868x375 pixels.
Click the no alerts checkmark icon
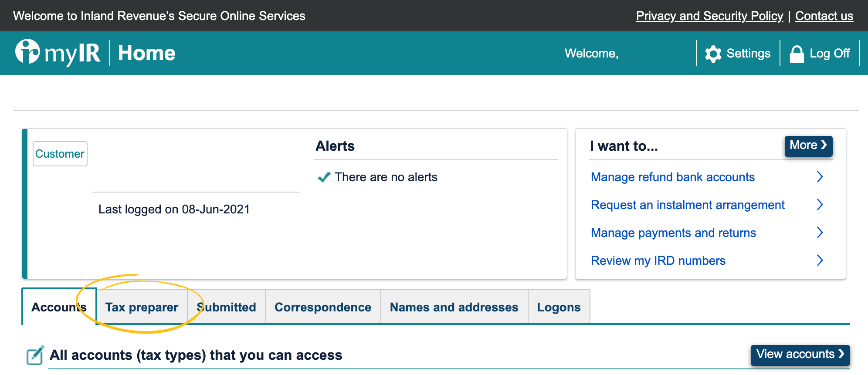tap(324, 177)
